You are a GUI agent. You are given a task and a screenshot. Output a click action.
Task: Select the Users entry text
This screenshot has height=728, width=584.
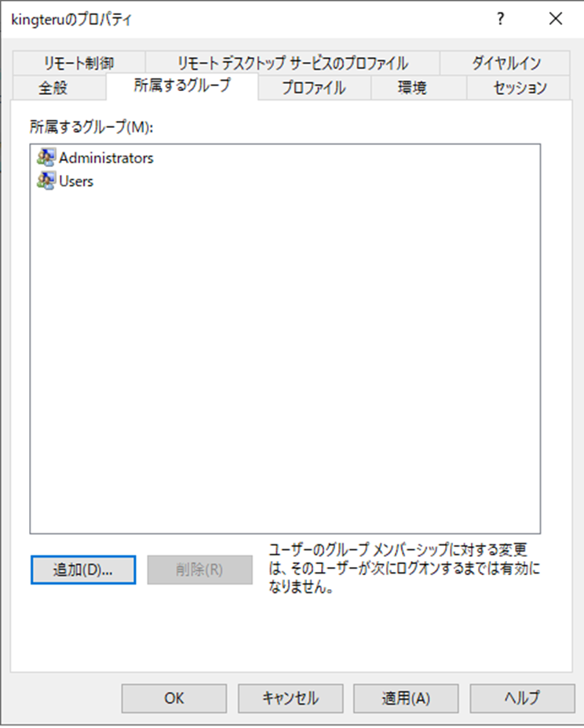tap(76, 181)
